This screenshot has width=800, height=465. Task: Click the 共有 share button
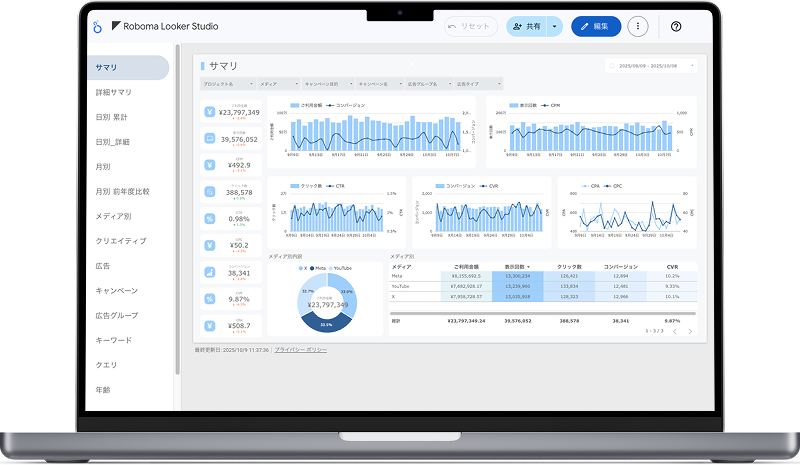tap(527, 27)
